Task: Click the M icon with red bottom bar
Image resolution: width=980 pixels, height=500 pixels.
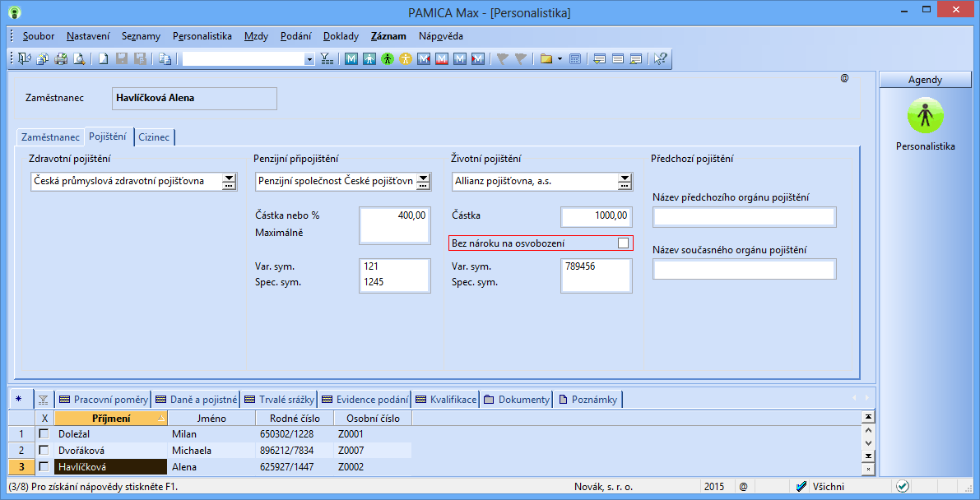Action: 443,58
